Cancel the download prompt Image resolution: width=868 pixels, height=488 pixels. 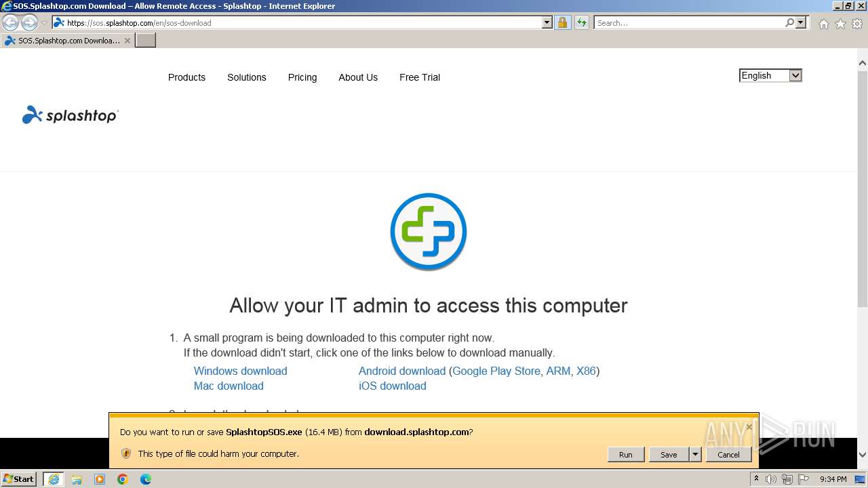pyautogui.click(x=729, y=455)
